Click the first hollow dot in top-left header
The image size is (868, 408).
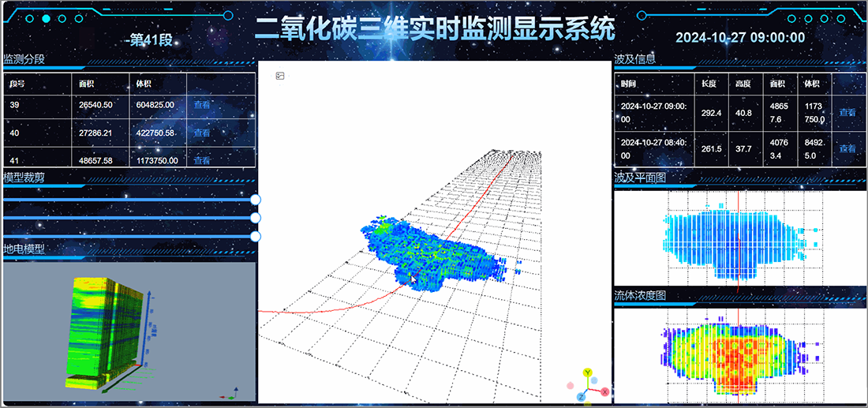63,18
